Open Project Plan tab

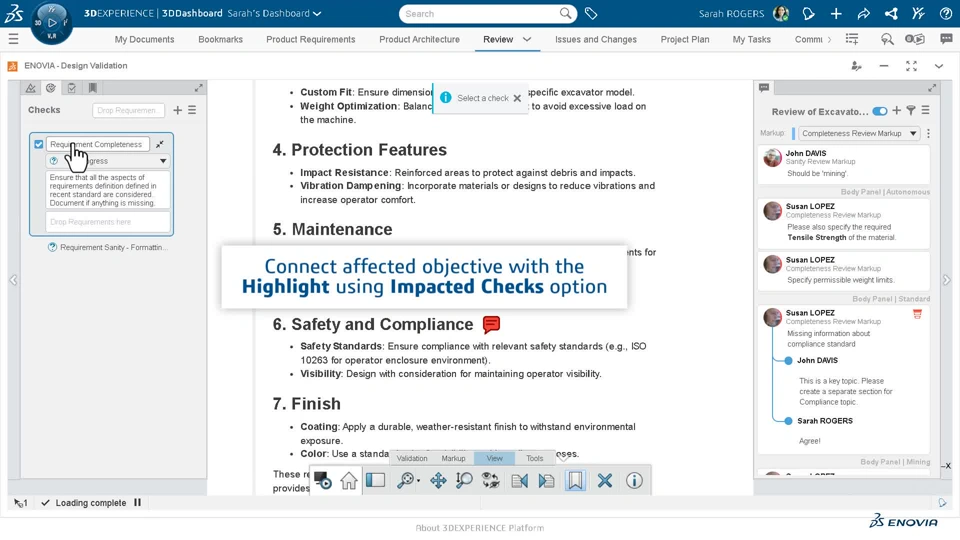[684, 39]
